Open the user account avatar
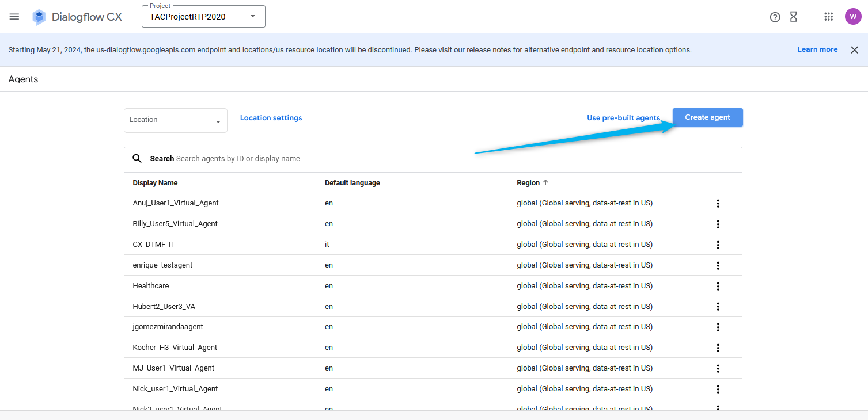This screenshot has width=868, height=420. (853, 17)
